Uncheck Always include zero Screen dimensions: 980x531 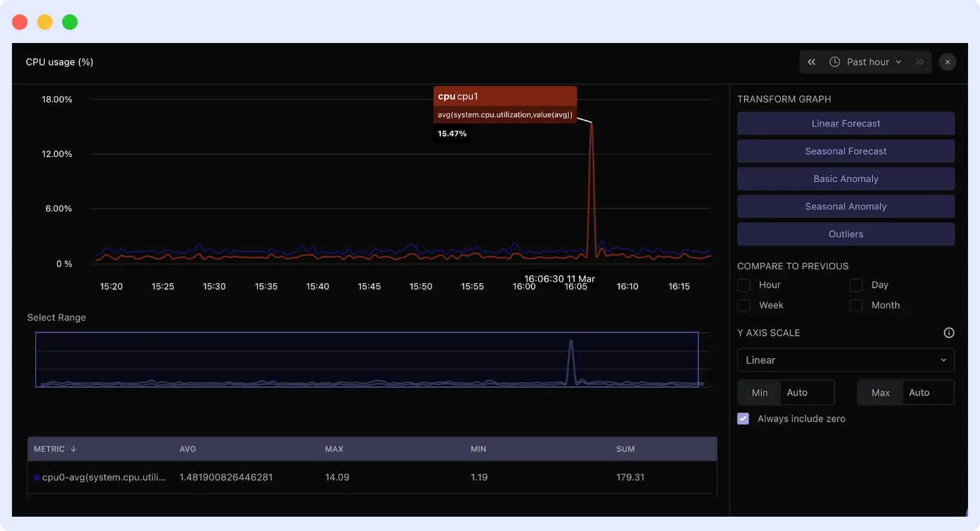(x=743, y=419)
